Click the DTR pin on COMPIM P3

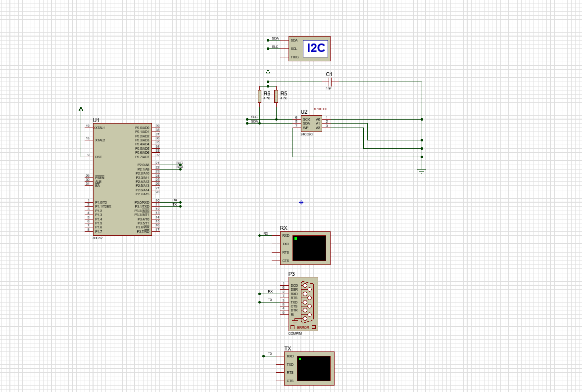tap(294, 310)
